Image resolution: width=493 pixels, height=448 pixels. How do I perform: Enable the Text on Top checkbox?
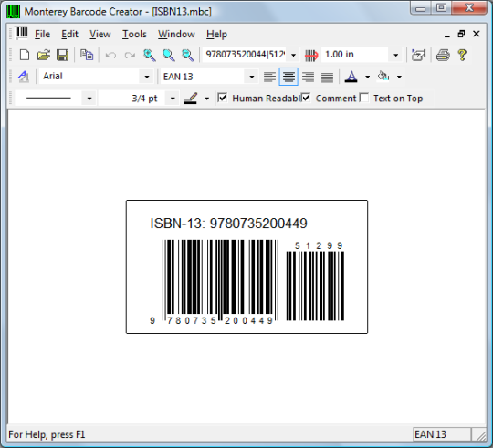pos(363,98)
